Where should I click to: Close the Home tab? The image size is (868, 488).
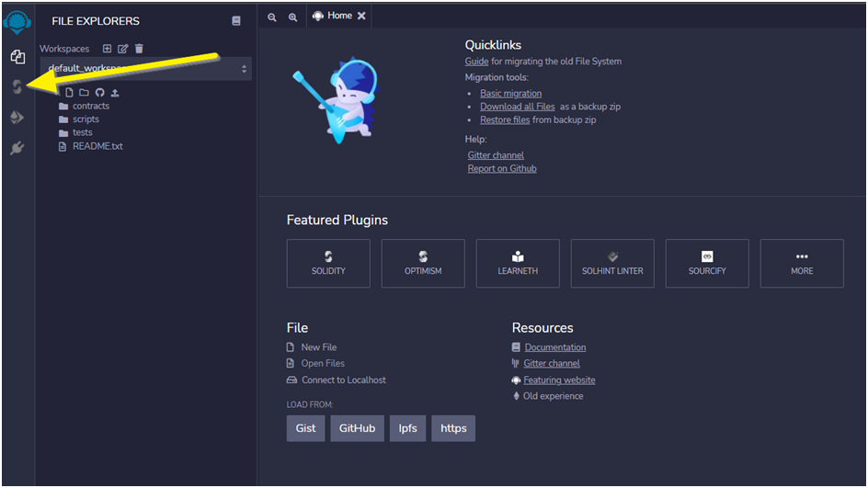click(361, 16)
